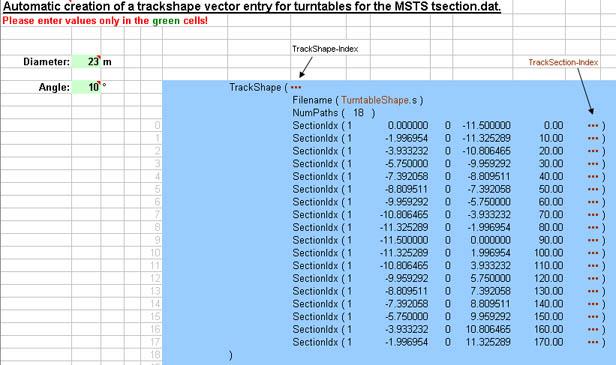Select the red green-cells instruction text

105,21
